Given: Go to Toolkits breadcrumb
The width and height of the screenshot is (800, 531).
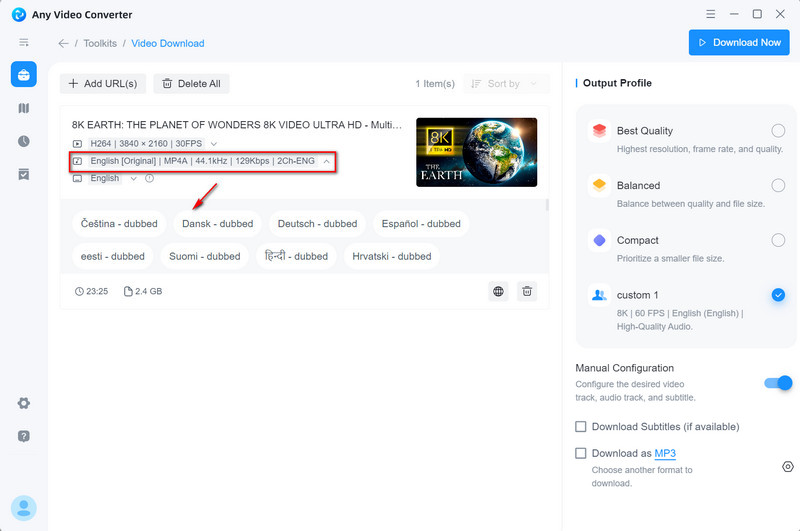Looking at the screenshot, I should click(x=100, y=43).
